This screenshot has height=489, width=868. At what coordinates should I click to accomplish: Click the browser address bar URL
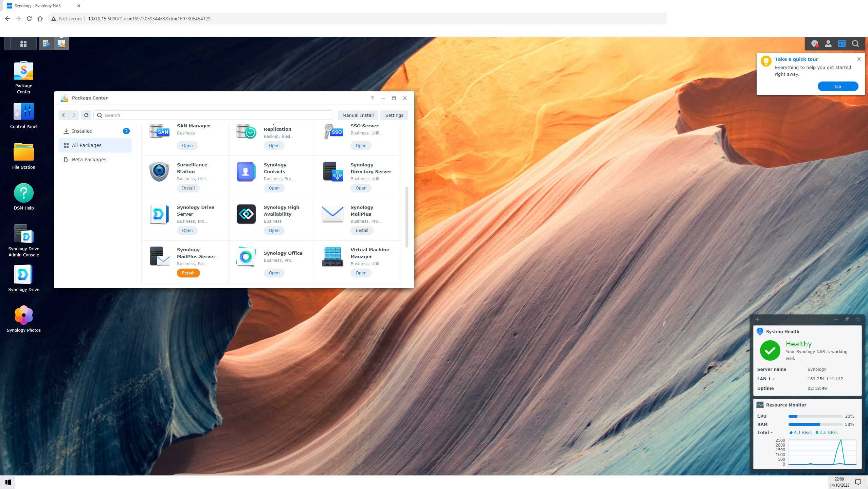pos(149,19)
